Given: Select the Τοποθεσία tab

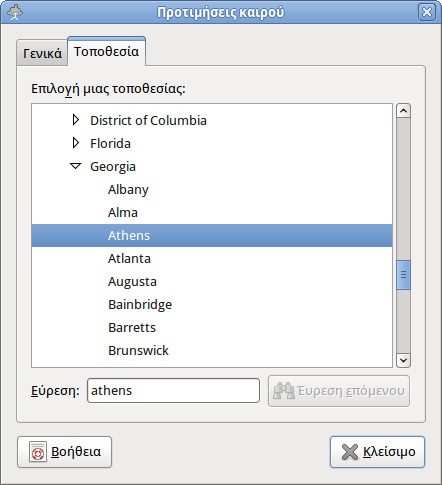Looking at the screenshot, I should pos(106,51).
